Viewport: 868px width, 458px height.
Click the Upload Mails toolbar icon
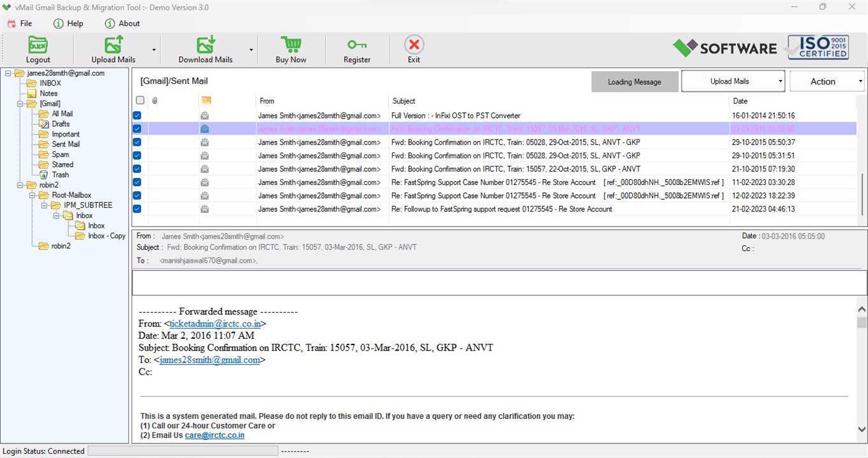pyautogui.click(x=114, y=45)
